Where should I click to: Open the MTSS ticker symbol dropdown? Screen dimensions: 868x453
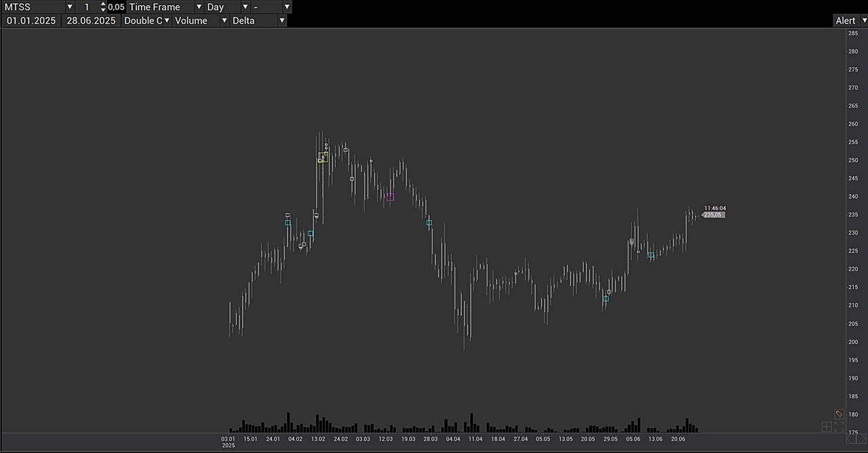[x=69, y=7]
